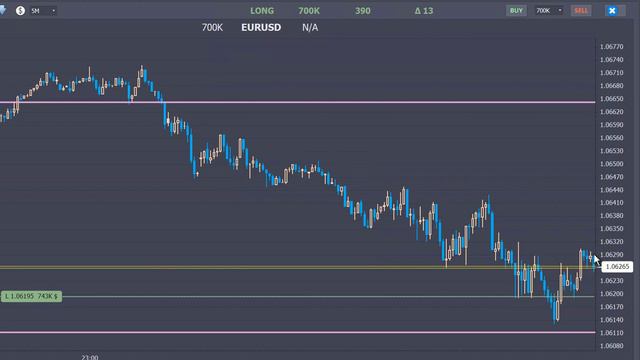Click the blue down-arrow icon at top left
Screen dimensions: 640x360
pyautogui.click(x=2, y=11)
